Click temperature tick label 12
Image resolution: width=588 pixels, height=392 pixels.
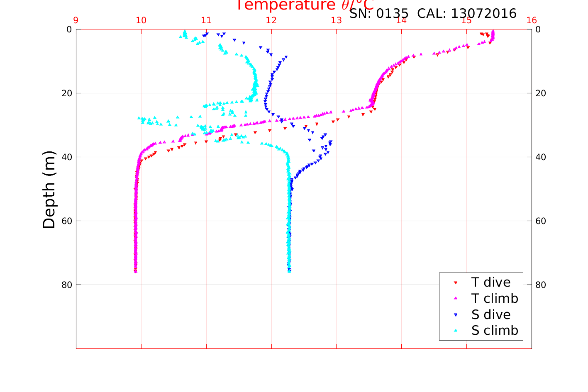pos(271,20)
